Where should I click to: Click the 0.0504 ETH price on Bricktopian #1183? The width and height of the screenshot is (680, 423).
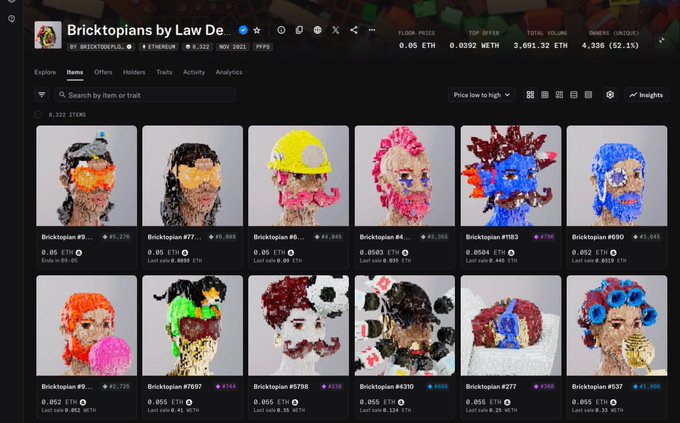coord(486,252)
